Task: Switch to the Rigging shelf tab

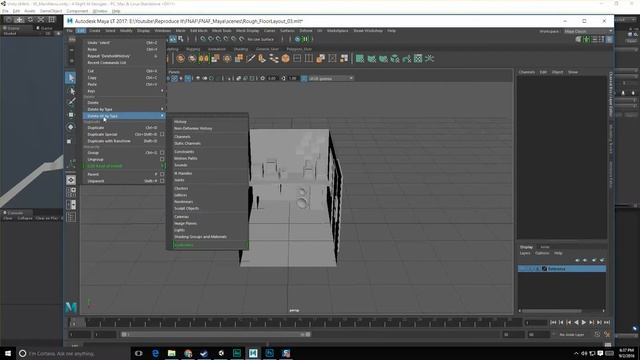Action: [x=193, y=49]
